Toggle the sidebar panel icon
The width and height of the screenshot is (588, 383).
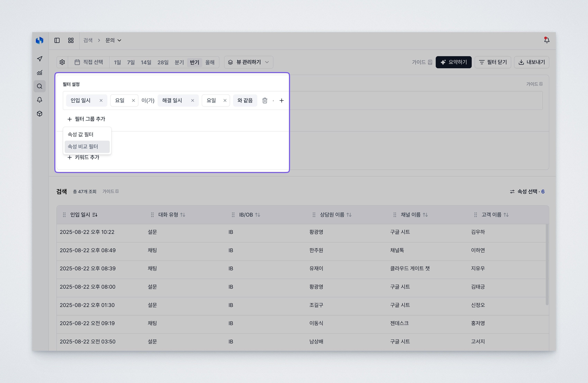click(x=57, y=40)
